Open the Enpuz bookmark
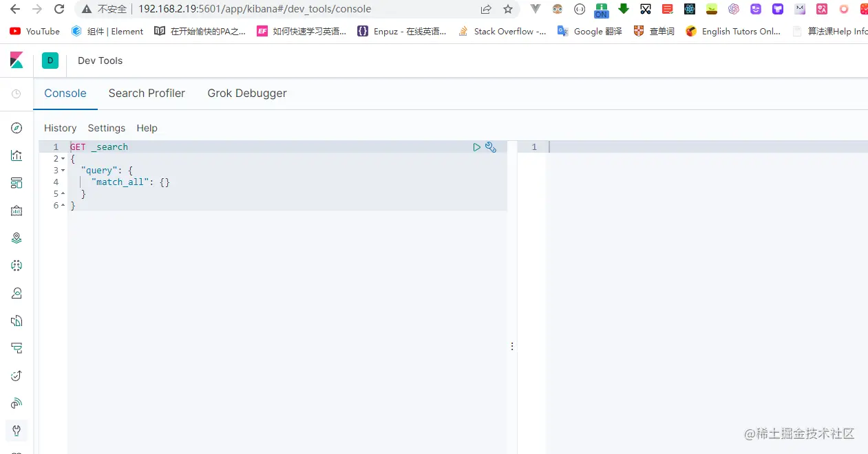This screenshot has width=868, height=454. [x=402, y=31]
